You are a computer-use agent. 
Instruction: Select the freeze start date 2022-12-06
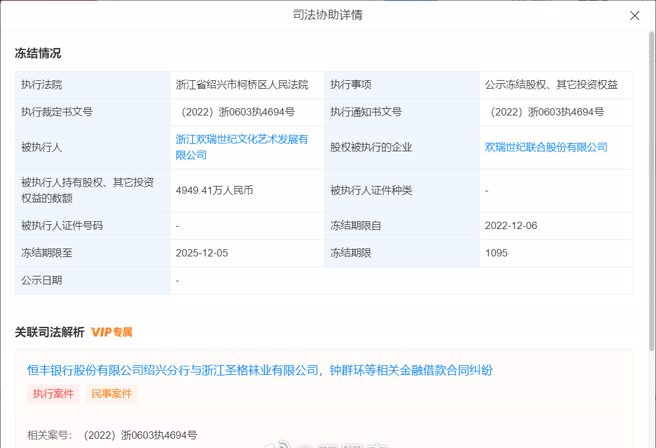click(511, 225)
